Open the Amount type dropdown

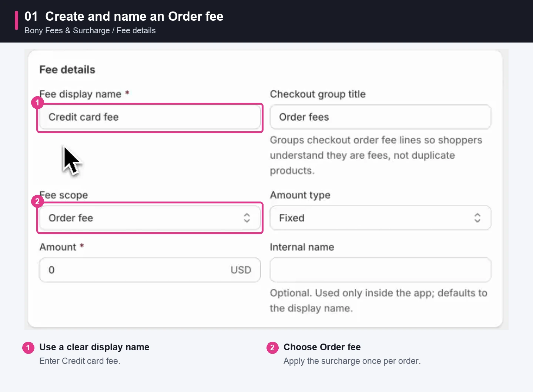point(381,218)
